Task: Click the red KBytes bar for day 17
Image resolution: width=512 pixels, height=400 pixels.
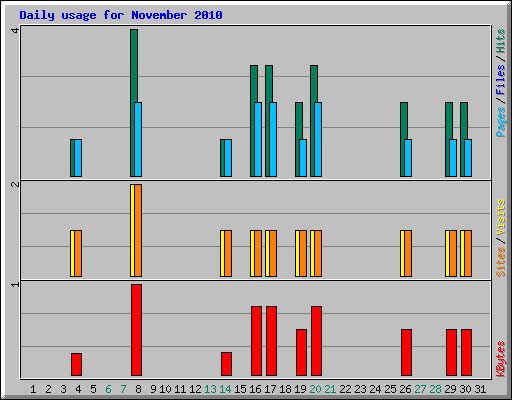Action: pos(271,341)
